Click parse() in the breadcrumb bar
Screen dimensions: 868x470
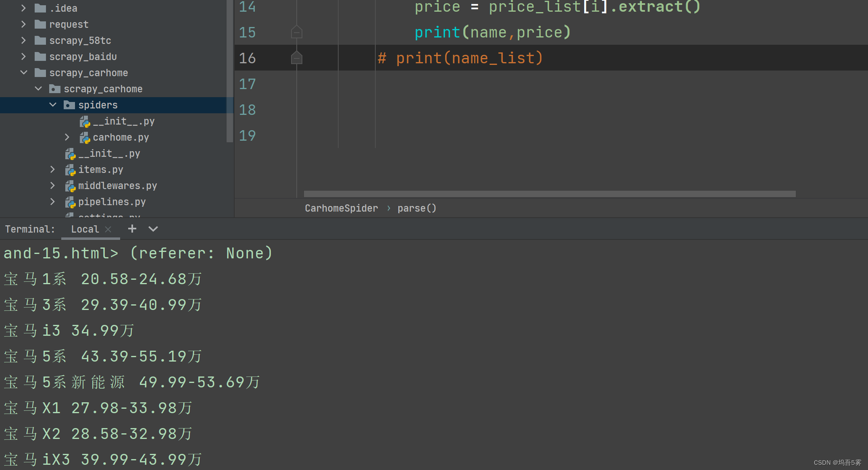(x=416, y=208)
